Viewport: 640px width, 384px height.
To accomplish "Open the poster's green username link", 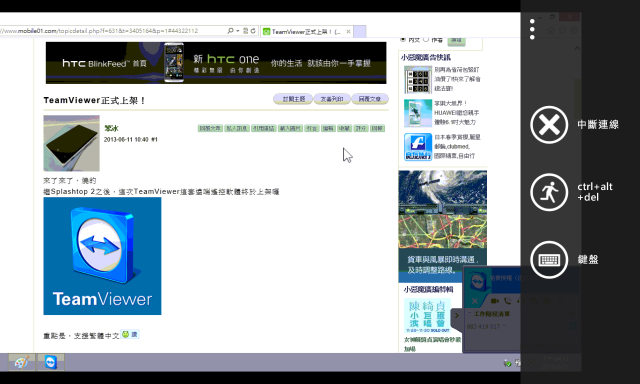I will (x=111, y=128).
